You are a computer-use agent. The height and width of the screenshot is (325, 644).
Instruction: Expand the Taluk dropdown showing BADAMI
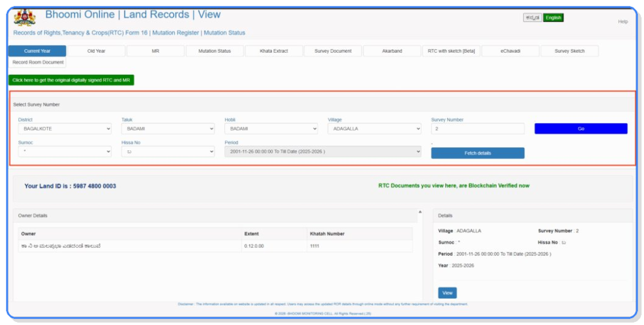click(168, 128)
